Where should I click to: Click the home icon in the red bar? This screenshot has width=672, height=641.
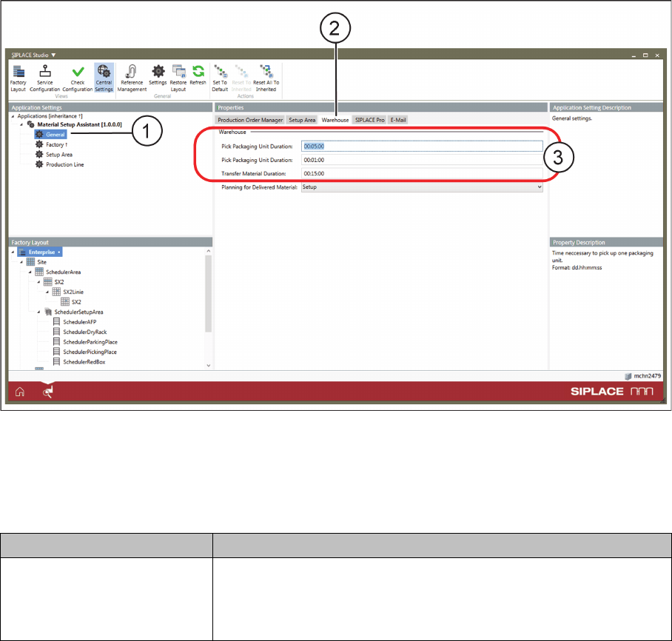pos(20,392)
